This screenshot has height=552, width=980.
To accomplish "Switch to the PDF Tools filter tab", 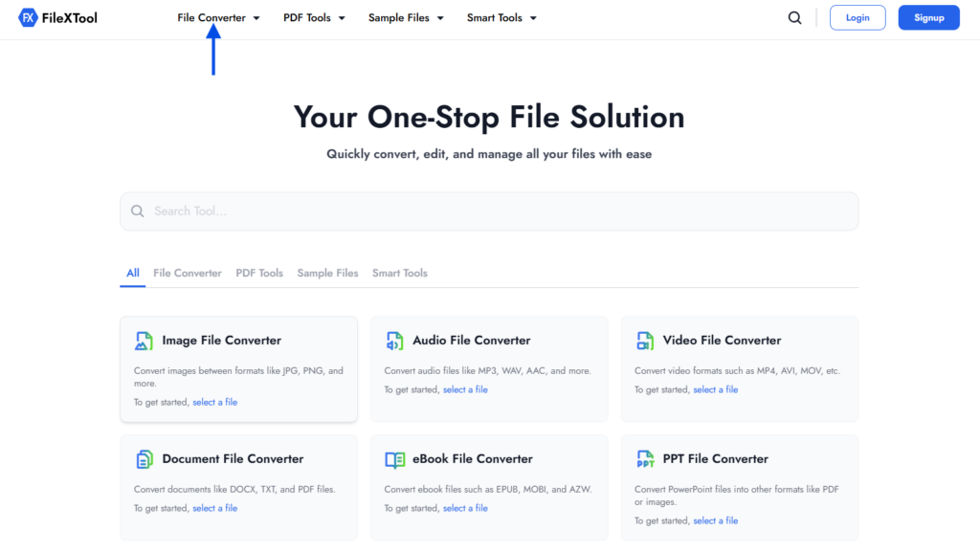I will click(x=259, y=273).
